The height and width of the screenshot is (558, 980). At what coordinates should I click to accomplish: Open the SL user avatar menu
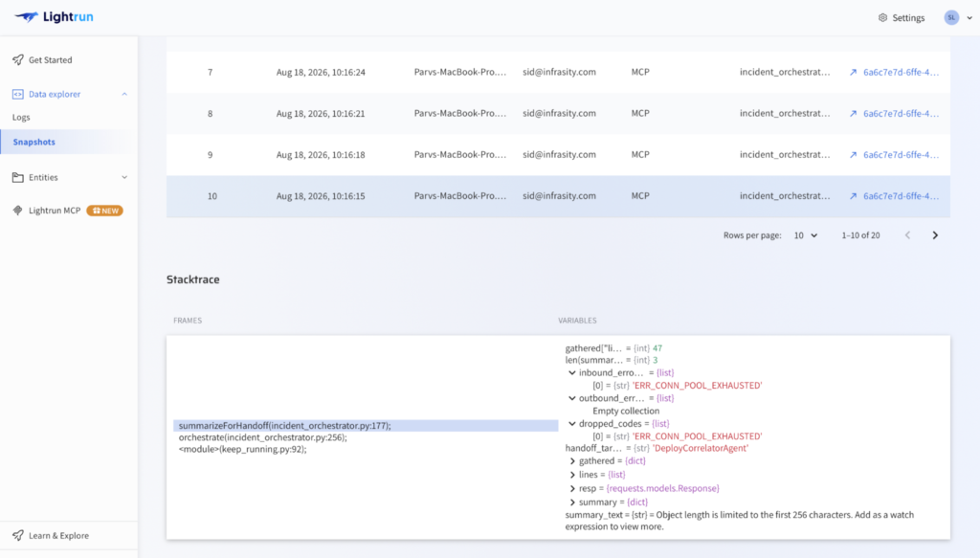click(951, 17)
